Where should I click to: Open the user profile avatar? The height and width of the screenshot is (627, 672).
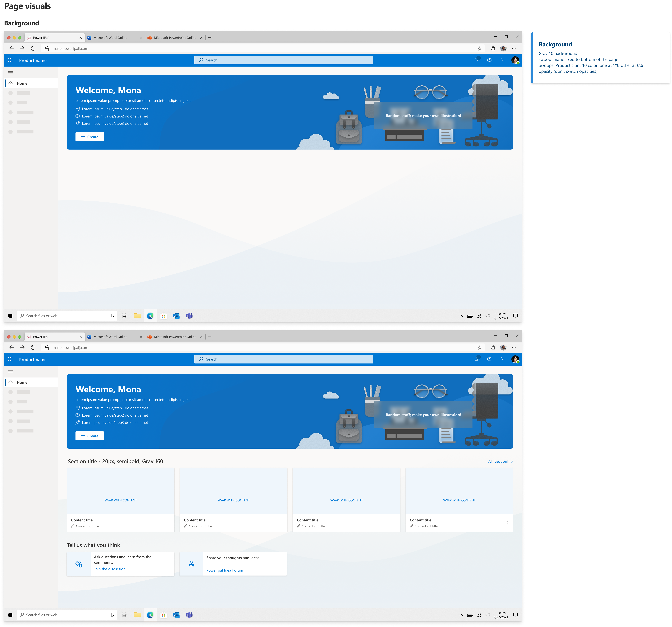click(x=515, y=60)
